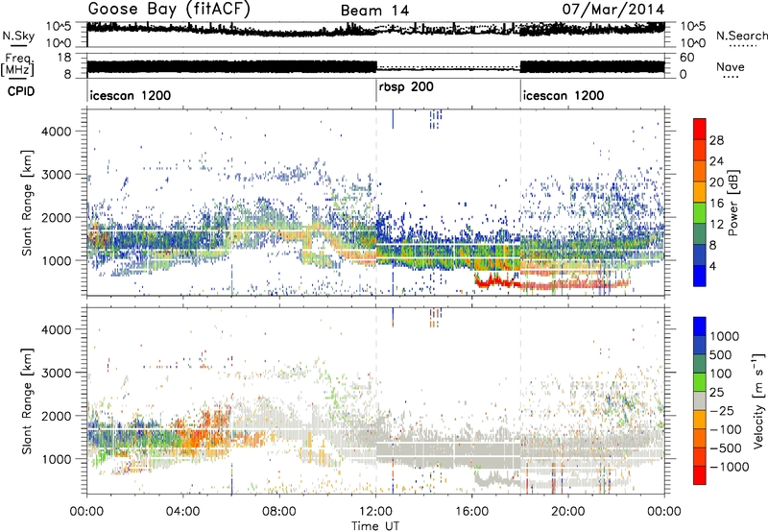Screen dimensions: 768x532
Task: Select the 'N.Search' legend label
Action: [x=741, y=36]
